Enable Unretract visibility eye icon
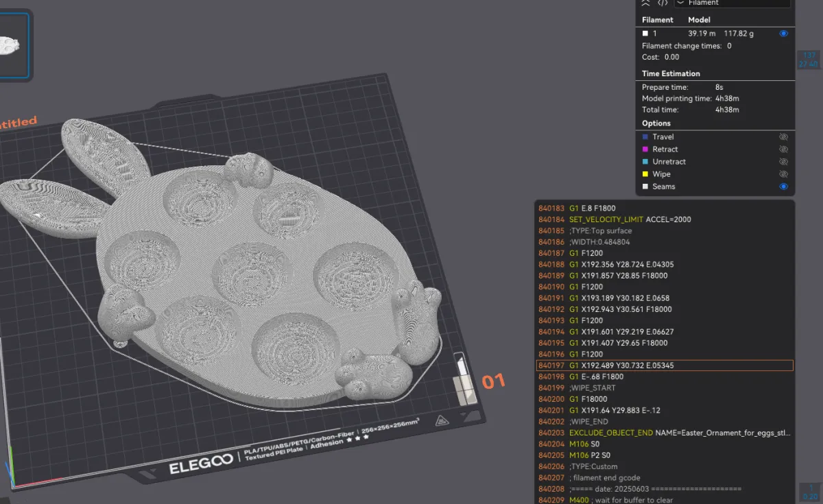 pyautogui.click(x=783, y=162)
